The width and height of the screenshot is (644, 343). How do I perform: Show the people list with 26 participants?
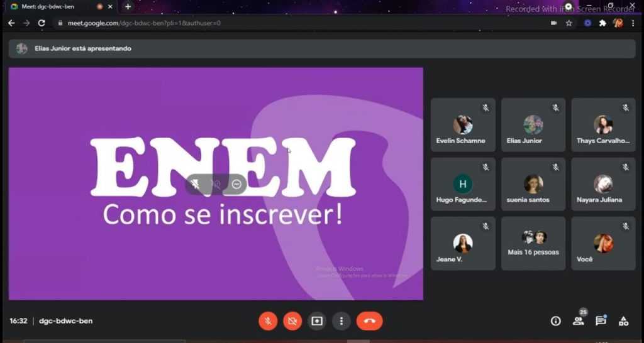point(578,321)
